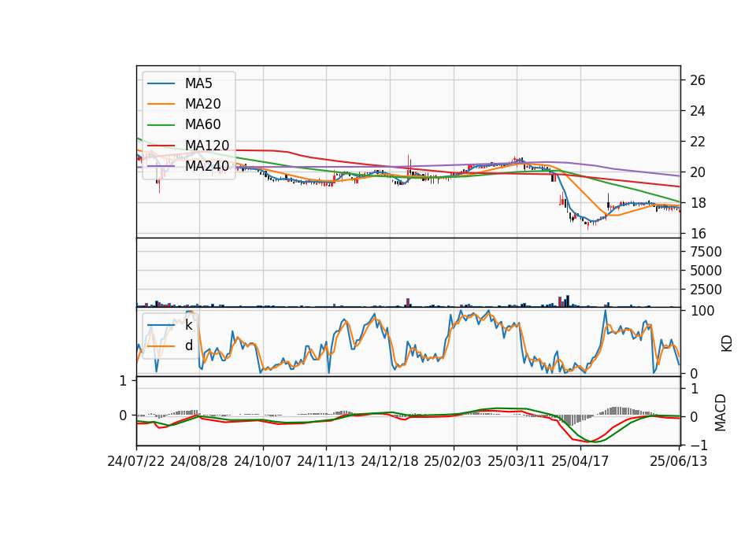The height and width of the screenshot is (543, 756).
Task: Click the price axis value 18
Action: pyautogui.click(x=697, y=203)
